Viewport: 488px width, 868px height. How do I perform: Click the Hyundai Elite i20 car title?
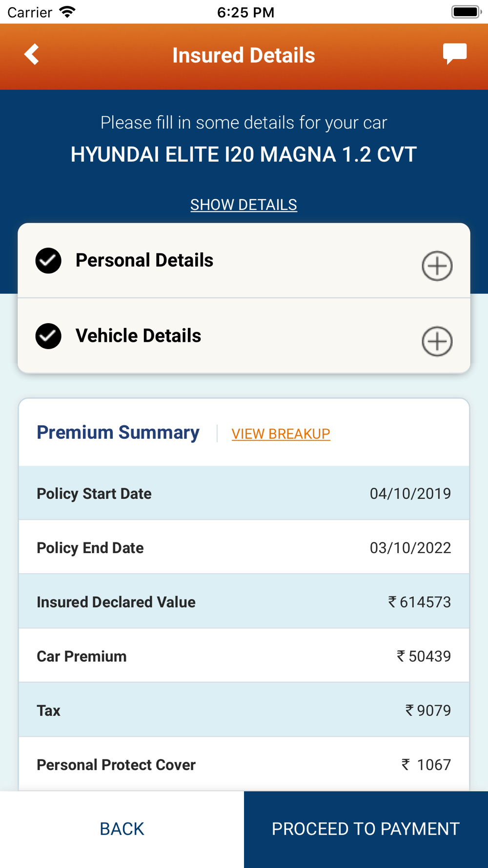[x=244, y=154]
